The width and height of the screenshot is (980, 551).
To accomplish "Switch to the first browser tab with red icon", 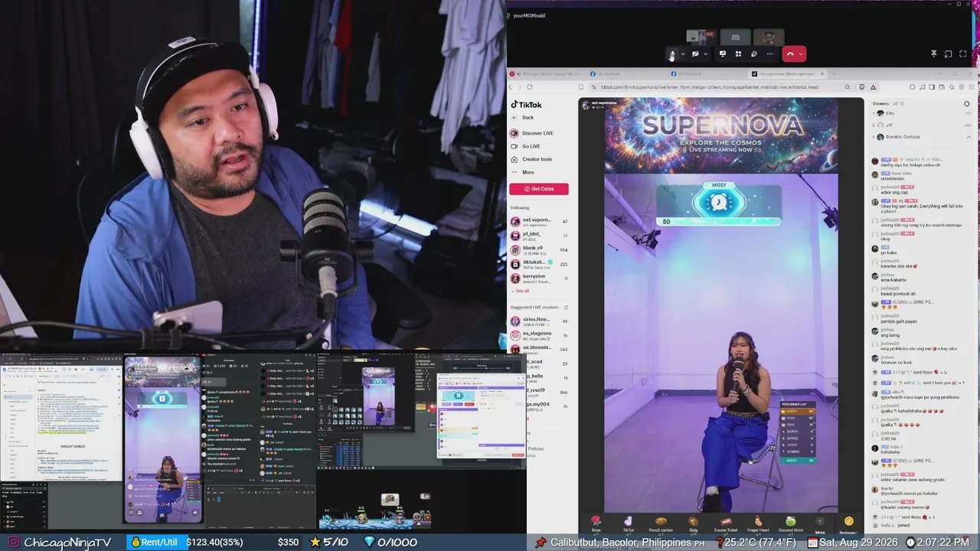I will (547, 74).
